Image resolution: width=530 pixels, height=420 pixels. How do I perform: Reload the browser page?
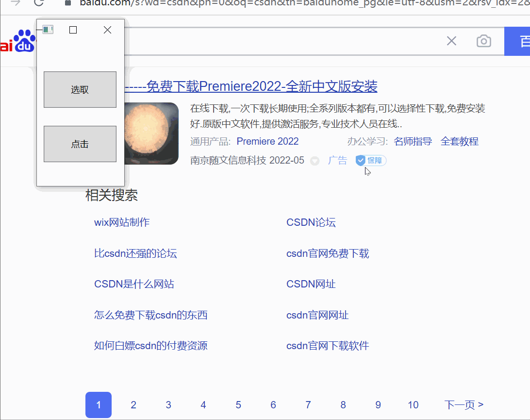39,3
